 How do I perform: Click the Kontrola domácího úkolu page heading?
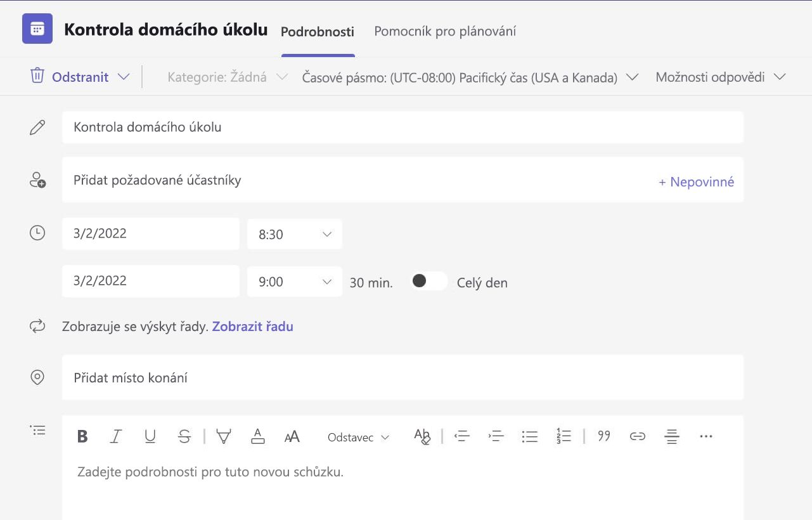coord(166,29)
